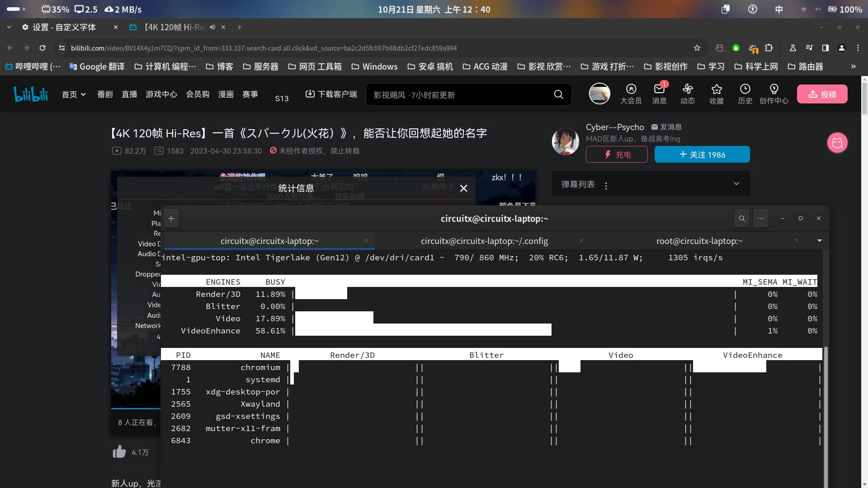The width and height of the screenshot is (868, 488).
Task: Expand the 弹幕列表 danmaku list chevron
Action: (736, 184)
